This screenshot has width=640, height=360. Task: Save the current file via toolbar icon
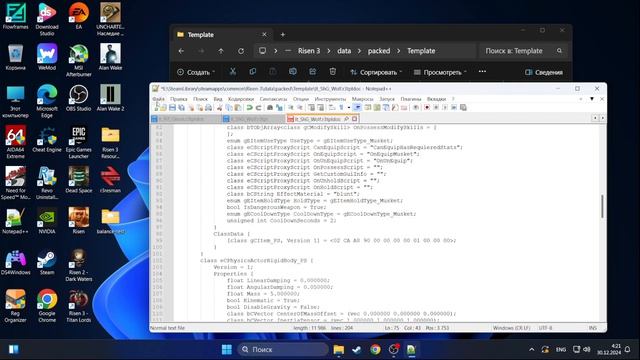coord(172,107)
